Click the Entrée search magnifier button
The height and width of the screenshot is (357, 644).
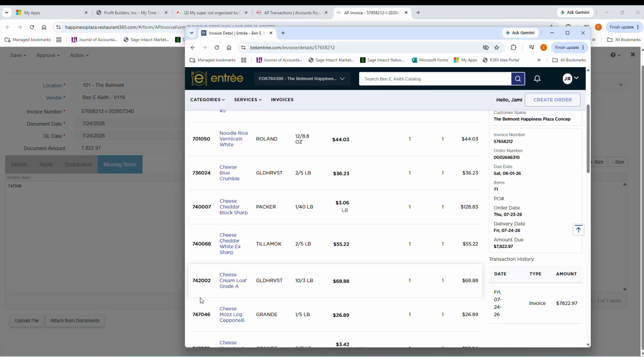[x=518, y=79]
